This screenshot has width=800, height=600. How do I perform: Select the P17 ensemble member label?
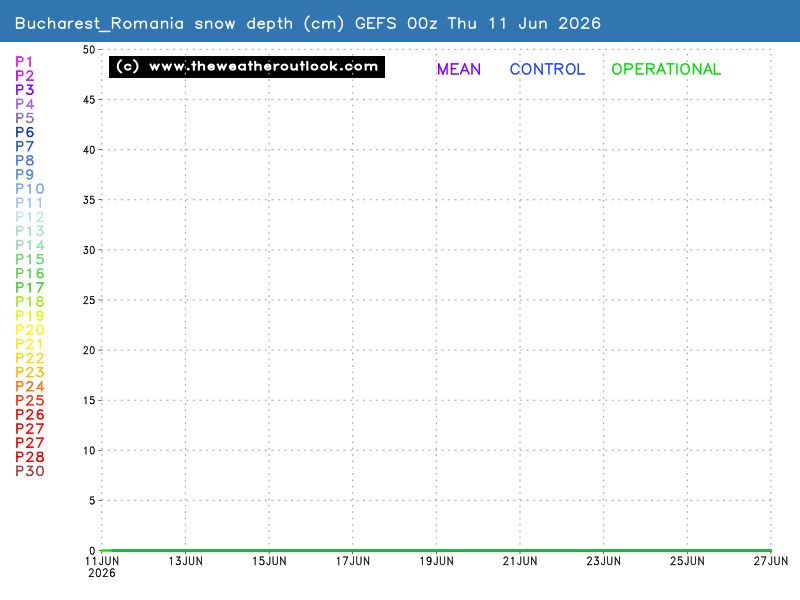30,288
